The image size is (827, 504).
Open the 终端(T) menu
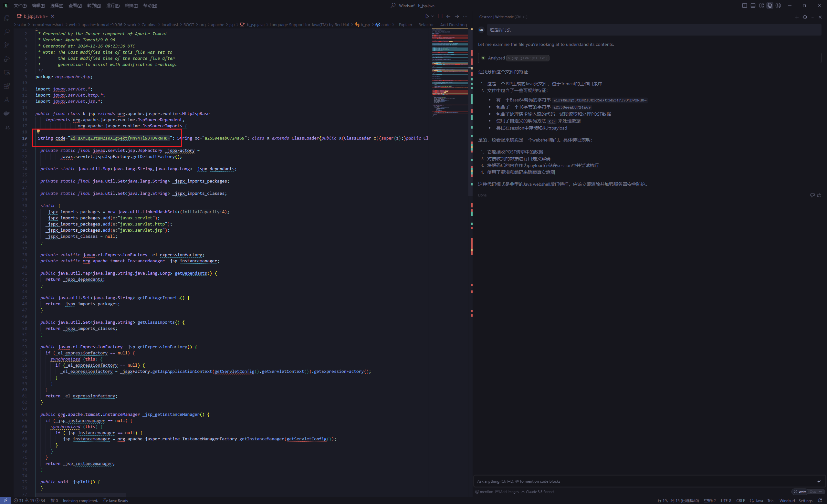pyautogui.click(x=131, y=5)
